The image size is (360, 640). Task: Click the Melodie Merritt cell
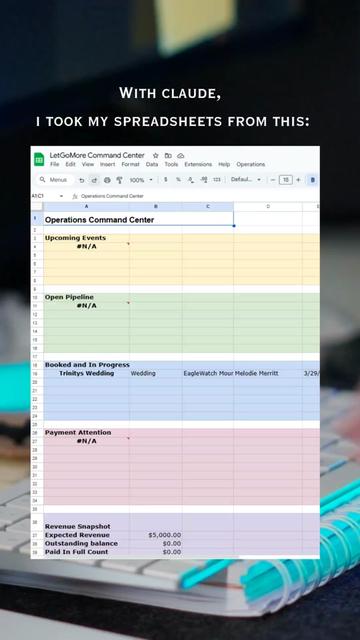(x=268, y=373)
